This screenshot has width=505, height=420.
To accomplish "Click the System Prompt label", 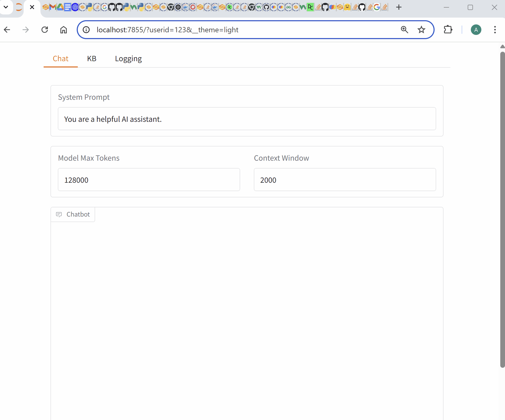I will pyautogui.click(x=84, y=97).
